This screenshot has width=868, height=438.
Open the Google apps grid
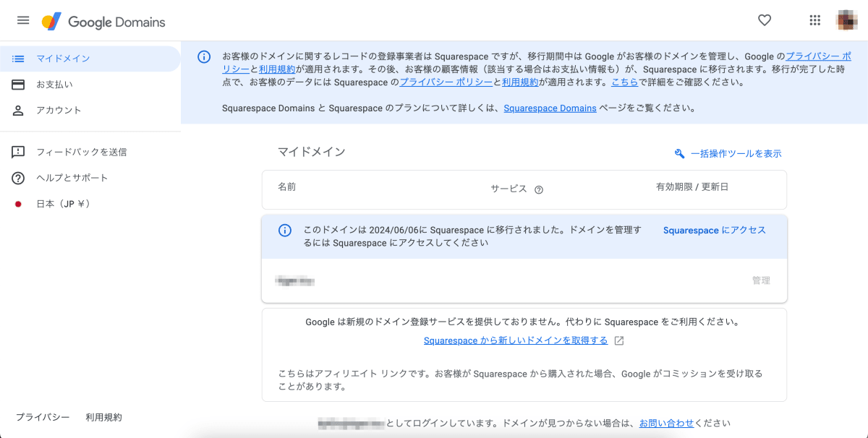[815, 20]
